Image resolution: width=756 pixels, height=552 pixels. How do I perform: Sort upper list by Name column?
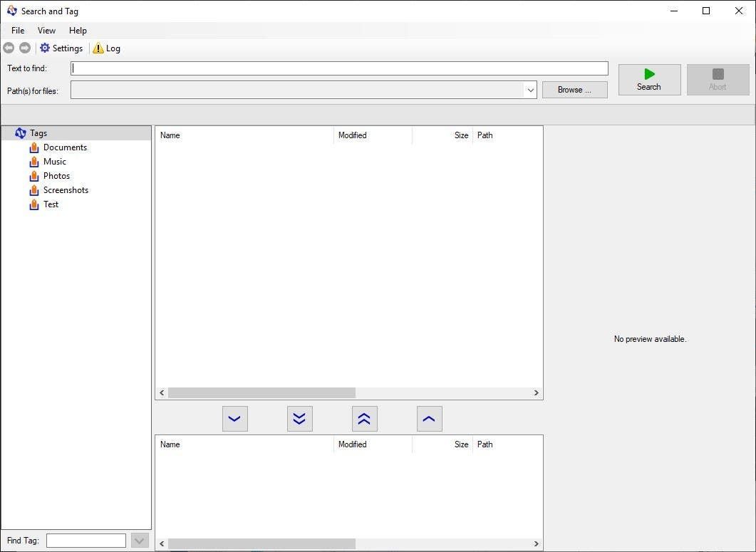pos(244,135)
